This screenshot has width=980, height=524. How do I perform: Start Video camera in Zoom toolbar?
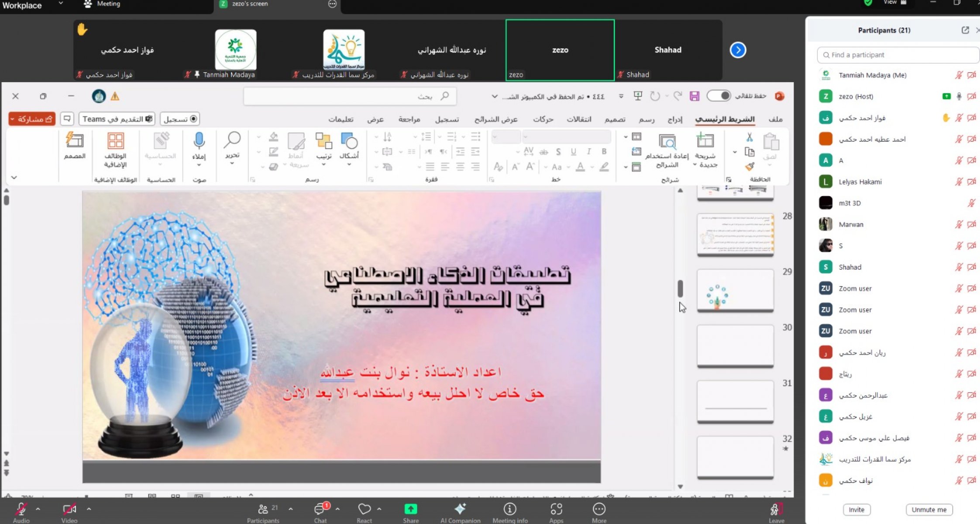tap(69, 510)
